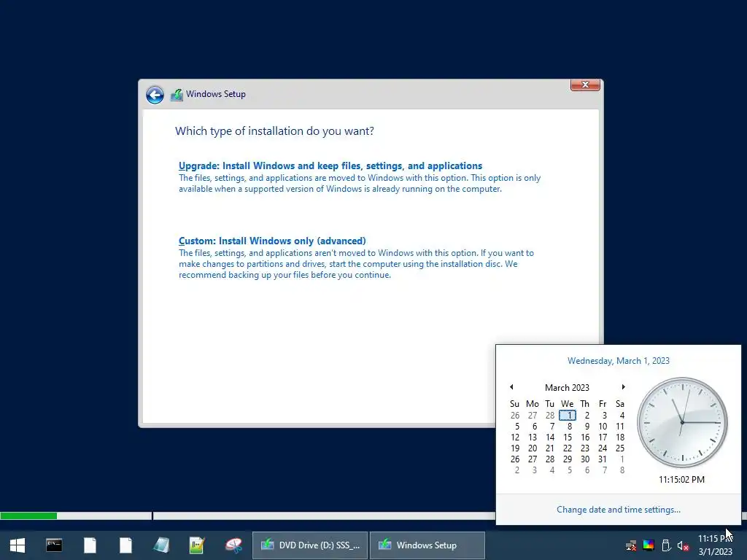The width and height of the screenshot is (747, 560).
Task: Click the Which type of installation heading
Action: point(274,131)
